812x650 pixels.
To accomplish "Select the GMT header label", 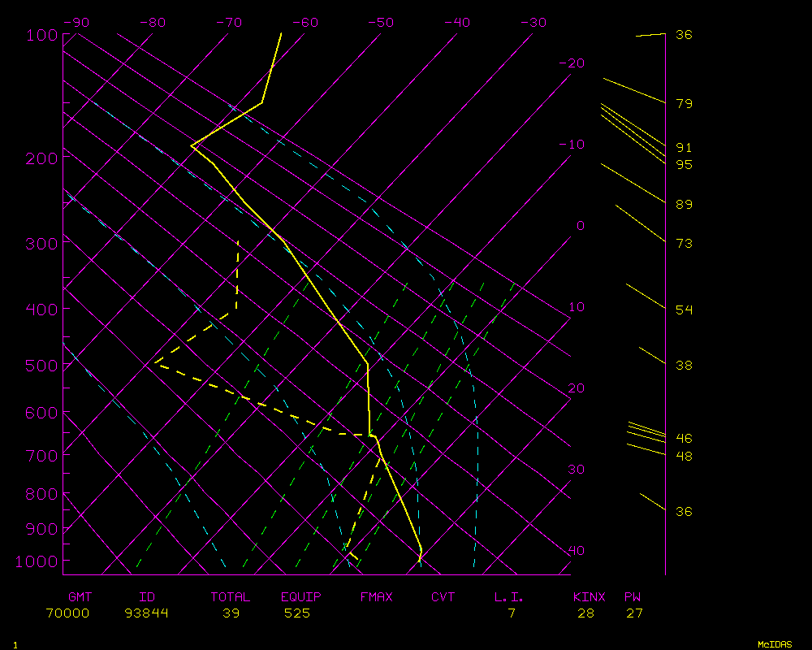I will pos(80,597).
